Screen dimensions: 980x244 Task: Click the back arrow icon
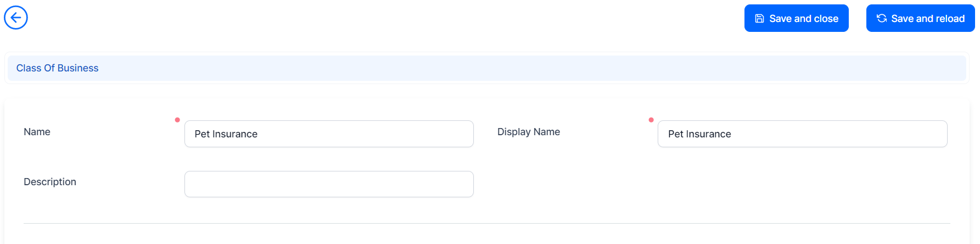(x=16, y=18)
